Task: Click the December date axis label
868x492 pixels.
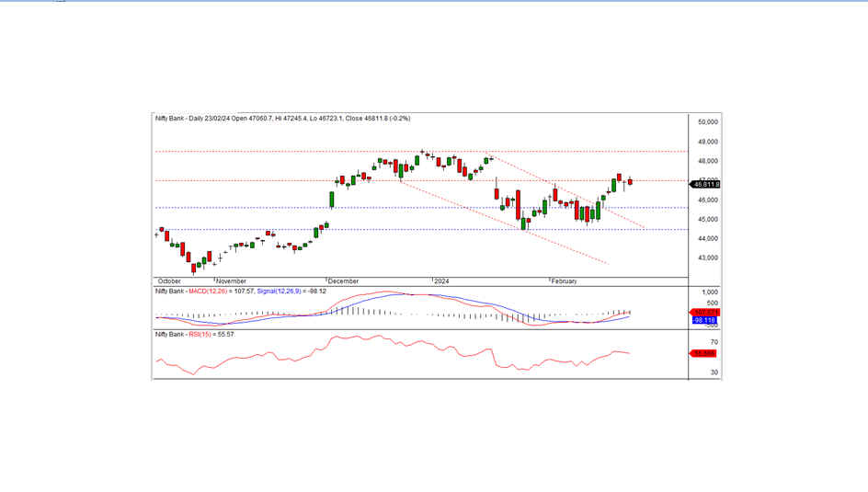Action: (343, 281)
